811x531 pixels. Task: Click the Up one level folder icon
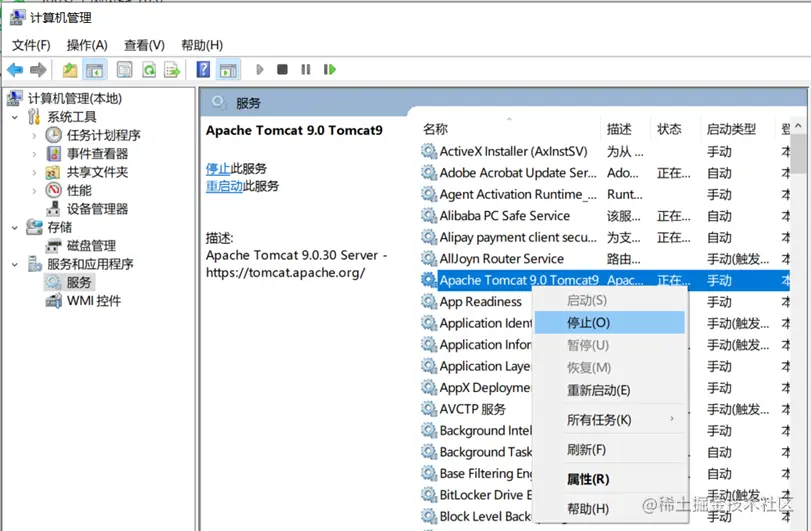tap(70, 69)
